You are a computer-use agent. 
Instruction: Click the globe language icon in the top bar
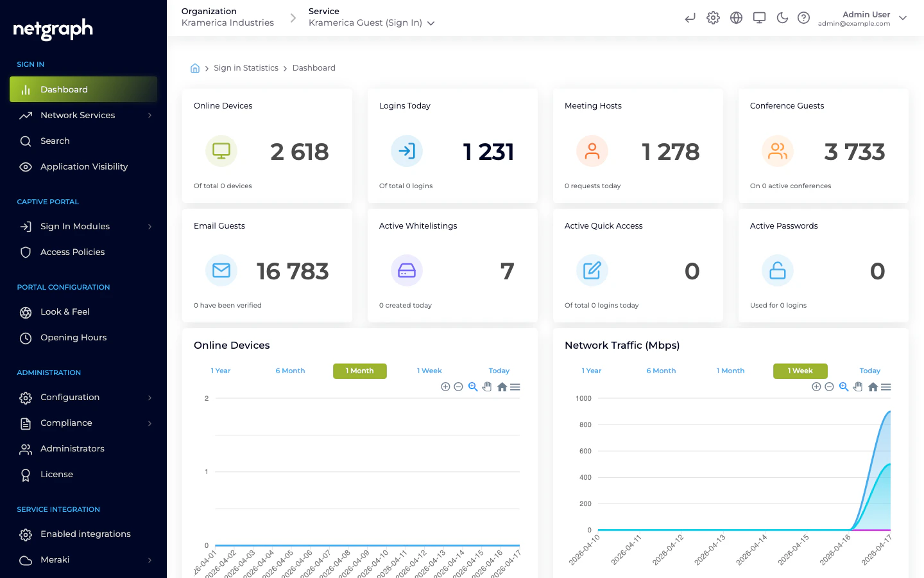pos(736,18)
